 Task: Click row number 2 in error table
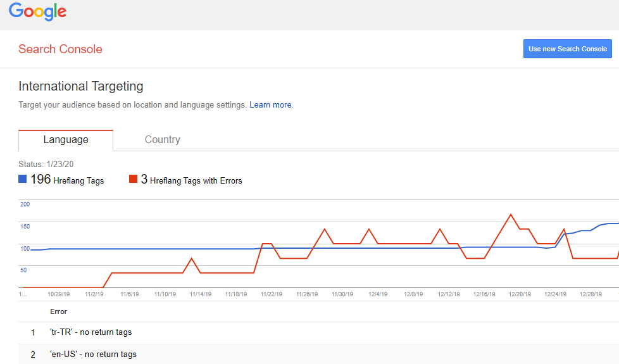pos(33,355)
